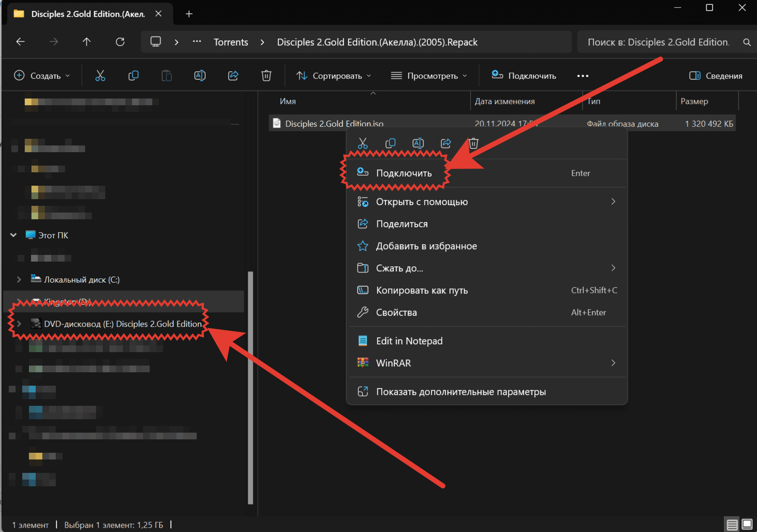Refresh the folder view
Image resolution: width=757 pixels, height=532 pixels.
pyautogui.click(x=120, y=42)
